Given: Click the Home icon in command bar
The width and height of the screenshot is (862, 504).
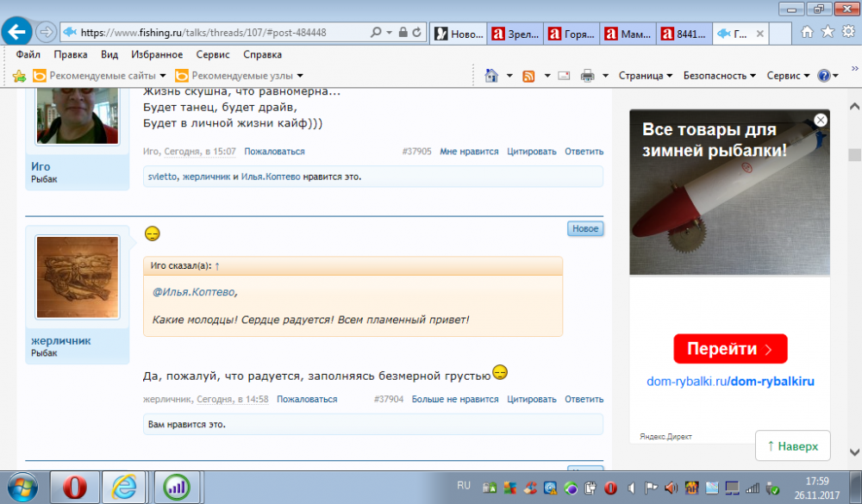Looking at the screenshot, I should pos(491,75).
